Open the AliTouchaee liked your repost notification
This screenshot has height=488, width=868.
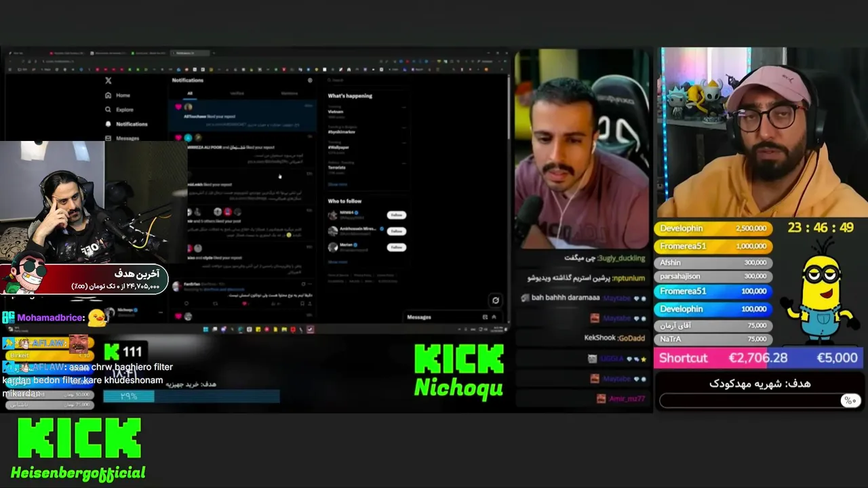pyautogui.click(x=242, y=116)
